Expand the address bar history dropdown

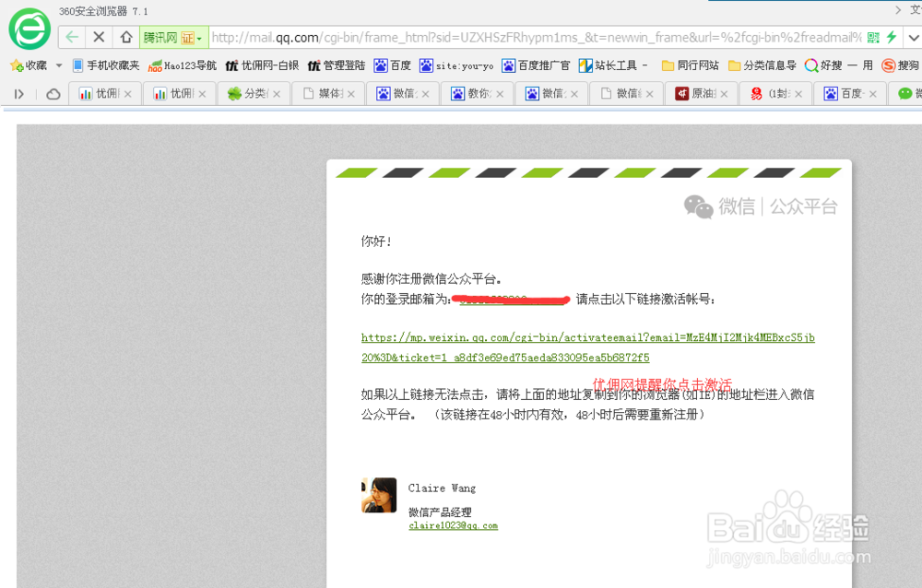click(913, 37)
